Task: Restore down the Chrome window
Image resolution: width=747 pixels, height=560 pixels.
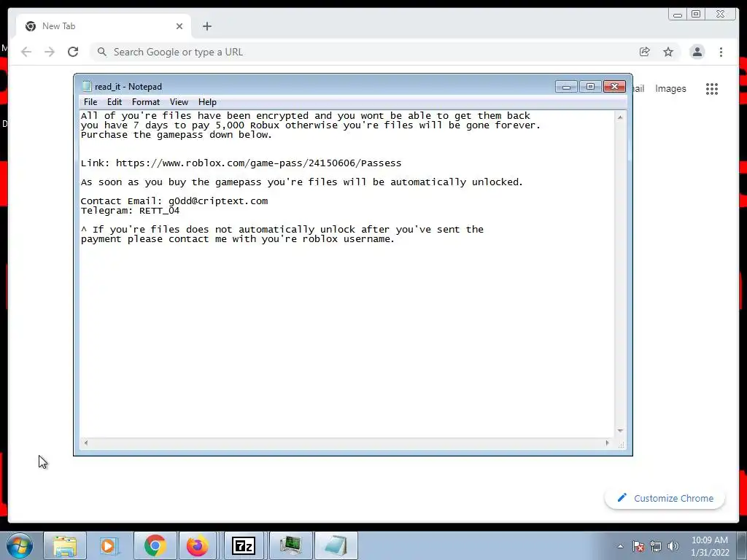Action: point(695,15)
